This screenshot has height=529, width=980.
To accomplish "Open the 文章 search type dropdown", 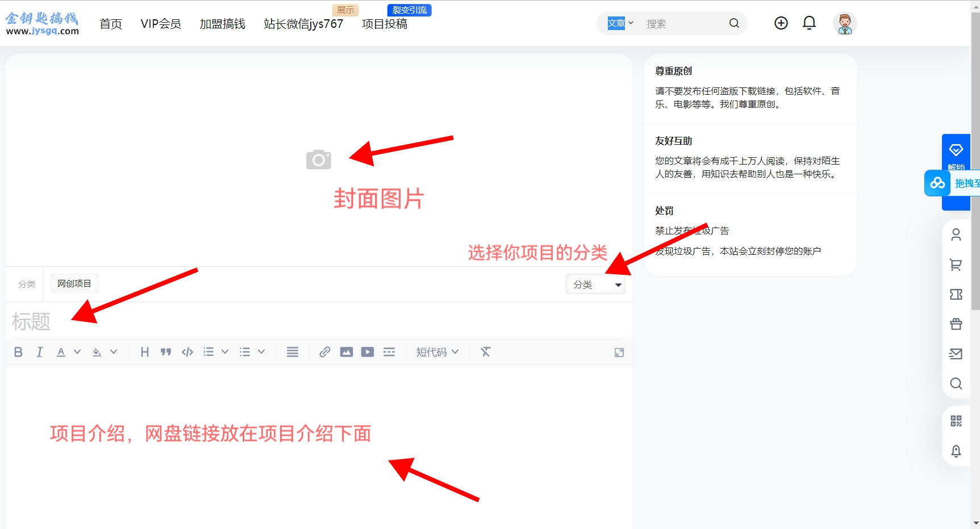I will coord(620,23).
